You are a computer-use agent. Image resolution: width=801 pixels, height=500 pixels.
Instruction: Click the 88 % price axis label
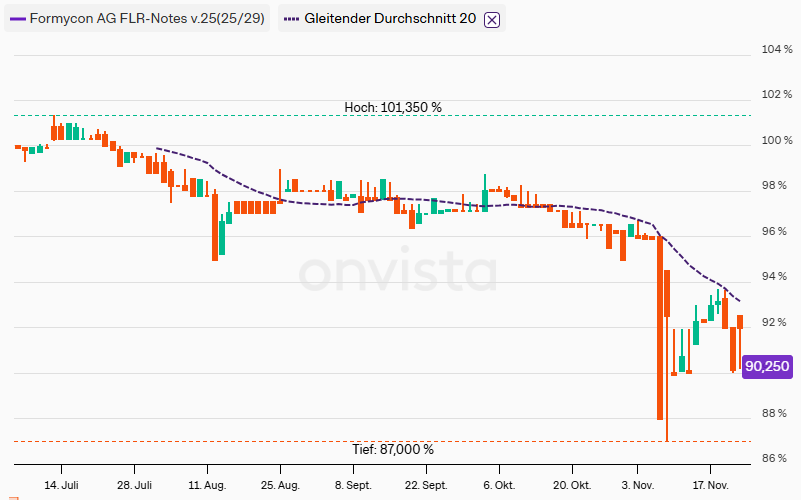tap(775, 414)
